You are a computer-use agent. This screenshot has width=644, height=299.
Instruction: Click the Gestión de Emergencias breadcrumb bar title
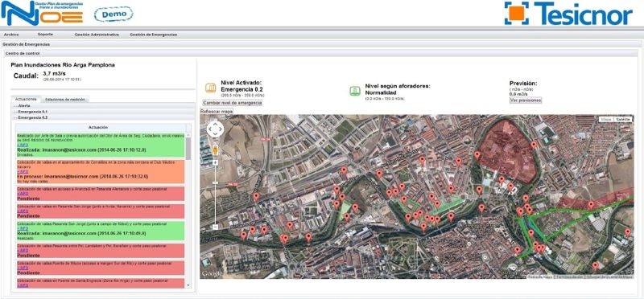click(27, 44)
